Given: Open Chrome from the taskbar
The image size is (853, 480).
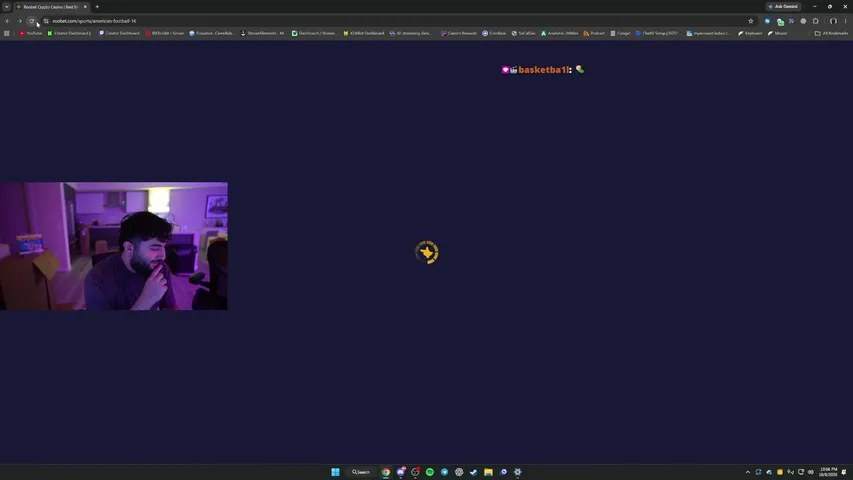Looking at the screenshot, I should (386, 472).
